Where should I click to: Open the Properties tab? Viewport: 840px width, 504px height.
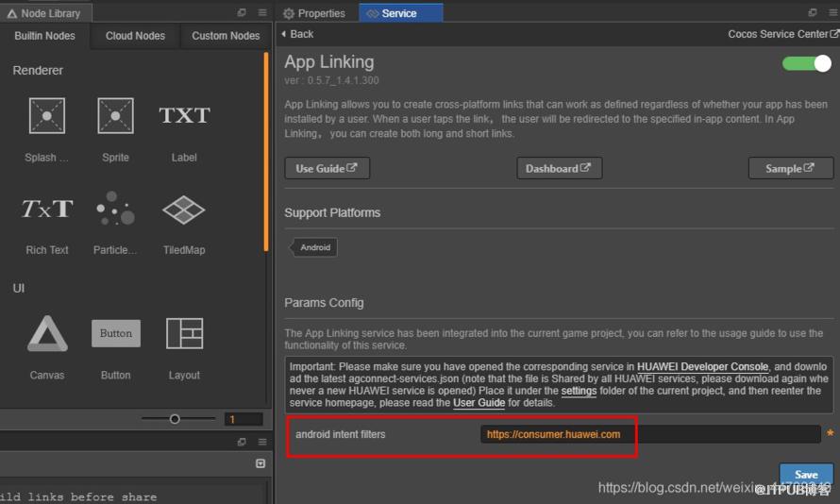[314, 13]
